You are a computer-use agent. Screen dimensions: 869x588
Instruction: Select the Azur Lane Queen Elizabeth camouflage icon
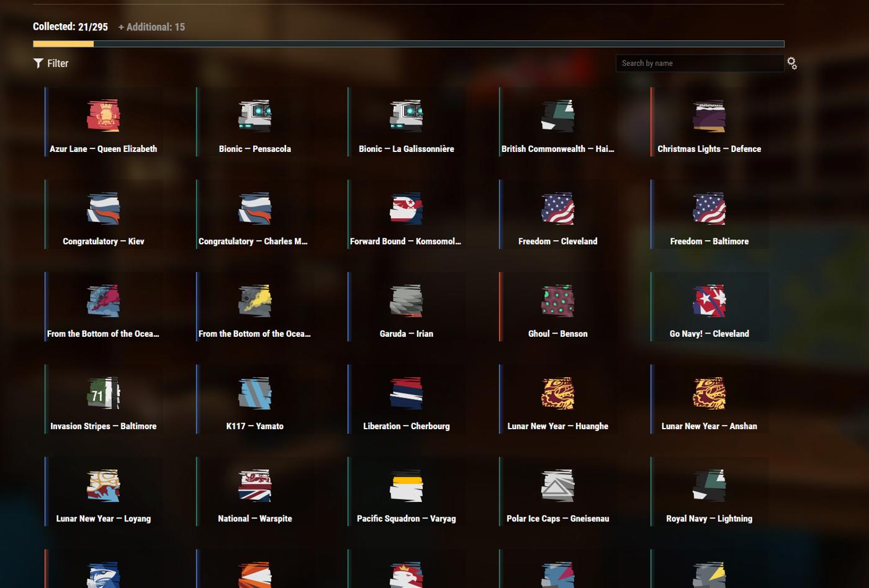tap(103, 115)
